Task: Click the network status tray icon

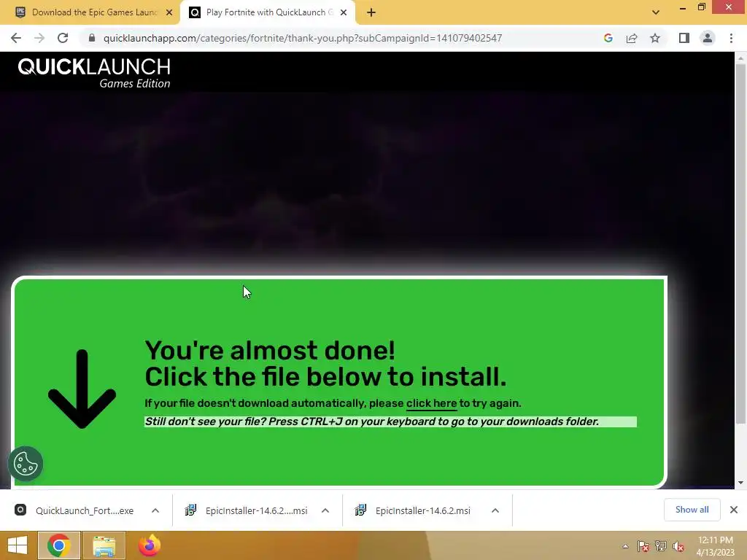Action: [661, 547]
